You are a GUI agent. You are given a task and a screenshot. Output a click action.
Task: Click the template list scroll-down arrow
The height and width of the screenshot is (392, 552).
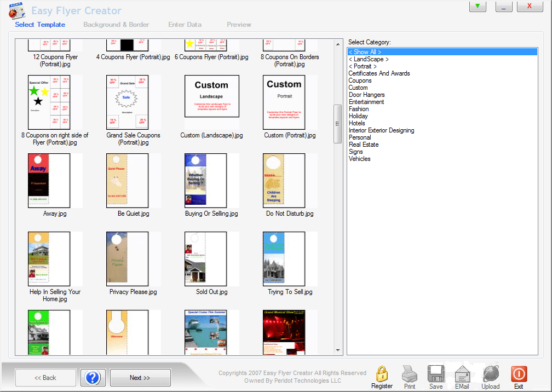[x=338, y=350]
